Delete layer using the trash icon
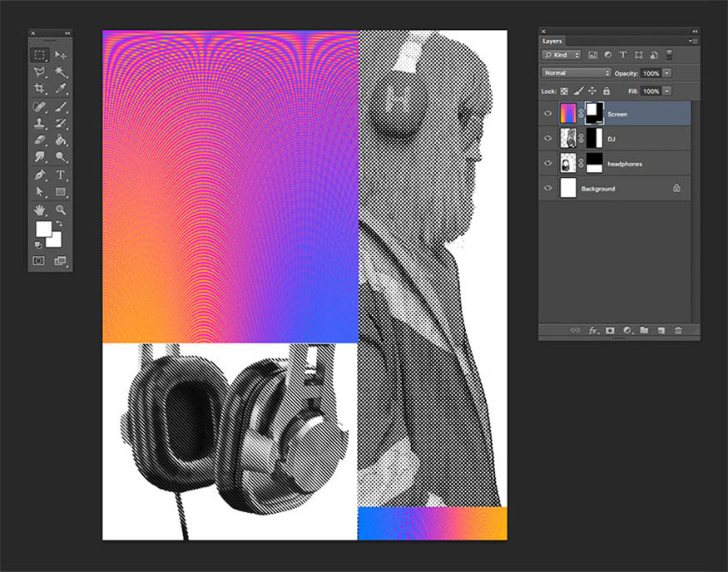Screen dimensions: 728x572 tap(678, 330)
